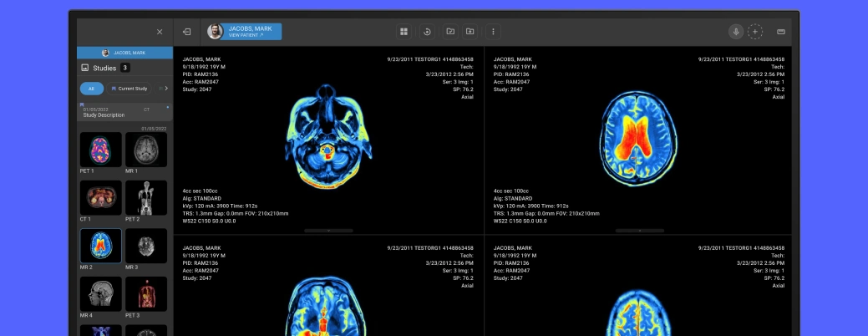Select the PET 2 series thumbnail
868x336 pixels.
click(146, 197)
